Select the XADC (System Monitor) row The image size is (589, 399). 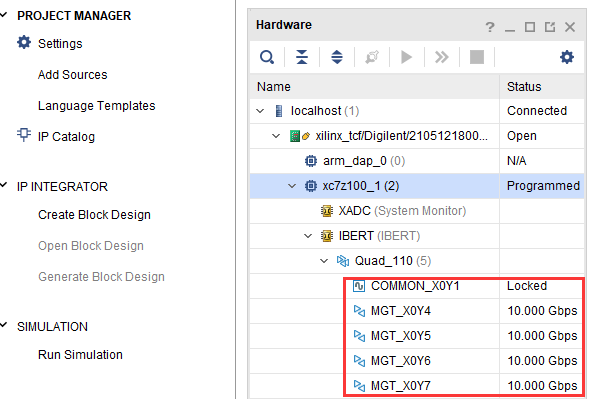coord(417,211)
